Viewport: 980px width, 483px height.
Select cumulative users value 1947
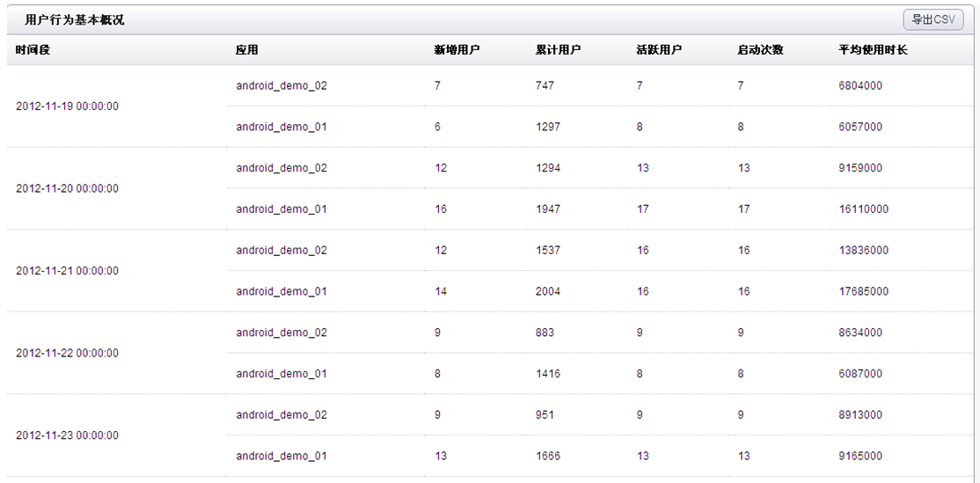point(548,209)
